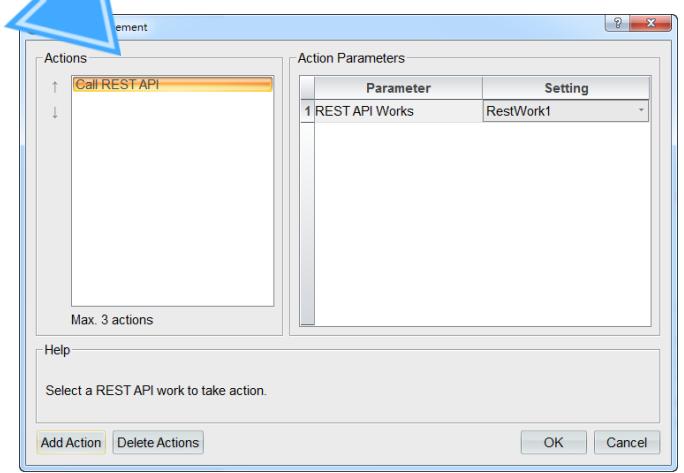Confirm the dialog with OK
The width and height of the screenshot is (684, 473).
[554, 442]
